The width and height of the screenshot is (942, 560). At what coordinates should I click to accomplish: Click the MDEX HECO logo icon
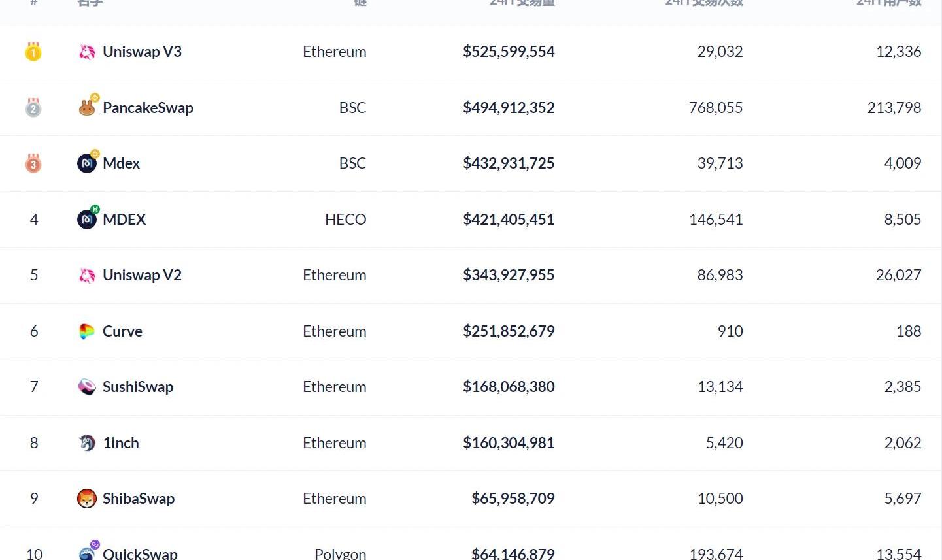[x=87, y=220]
